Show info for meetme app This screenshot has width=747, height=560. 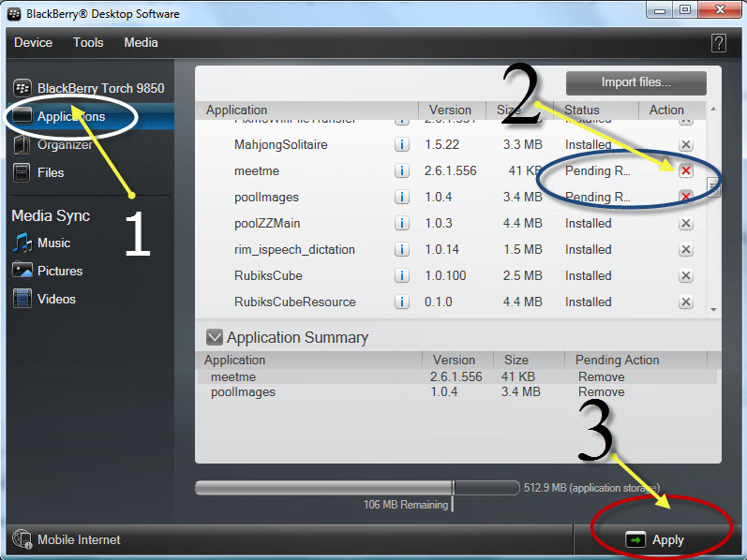(x=401, y=170)
